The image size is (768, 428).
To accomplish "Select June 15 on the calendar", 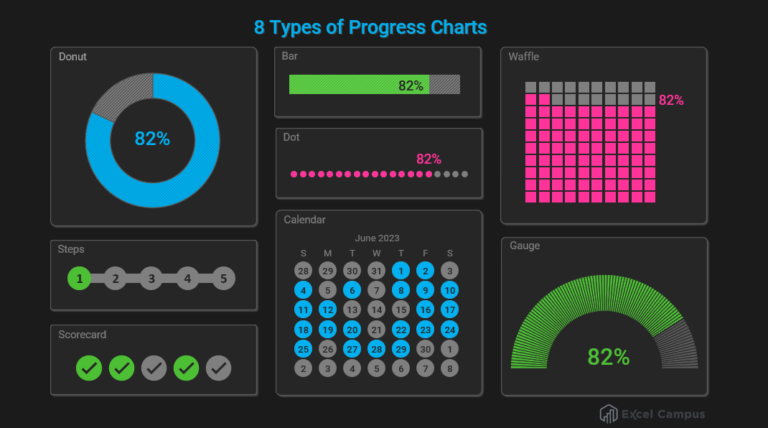I will [401, 310].
